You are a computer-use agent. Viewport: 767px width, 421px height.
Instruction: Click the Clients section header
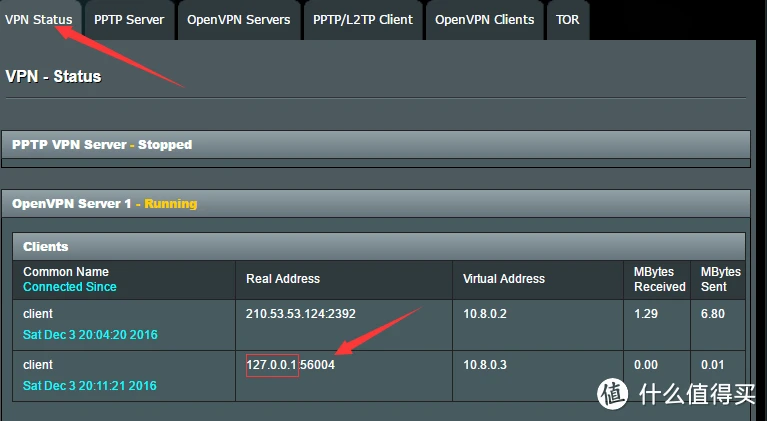(45, 246)
